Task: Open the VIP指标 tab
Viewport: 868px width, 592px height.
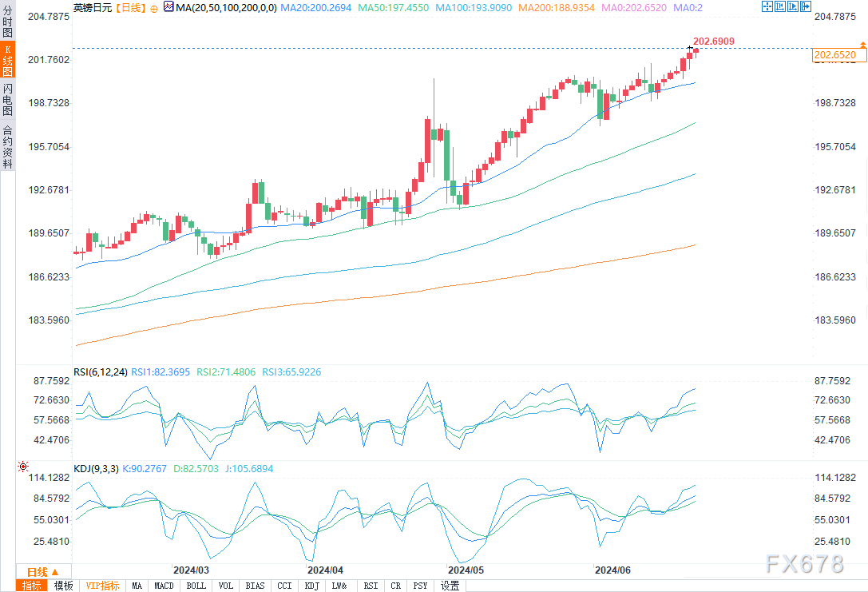Action: (x=102, y=586)
